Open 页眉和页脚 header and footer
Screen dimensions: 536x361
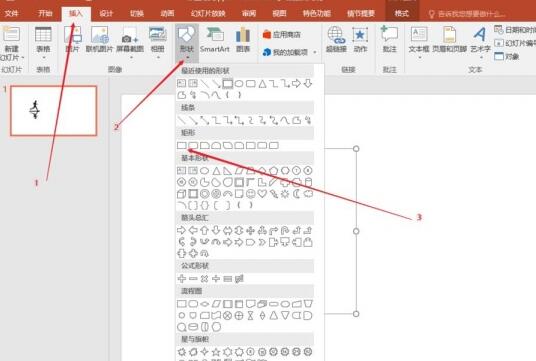coord(450,40)
